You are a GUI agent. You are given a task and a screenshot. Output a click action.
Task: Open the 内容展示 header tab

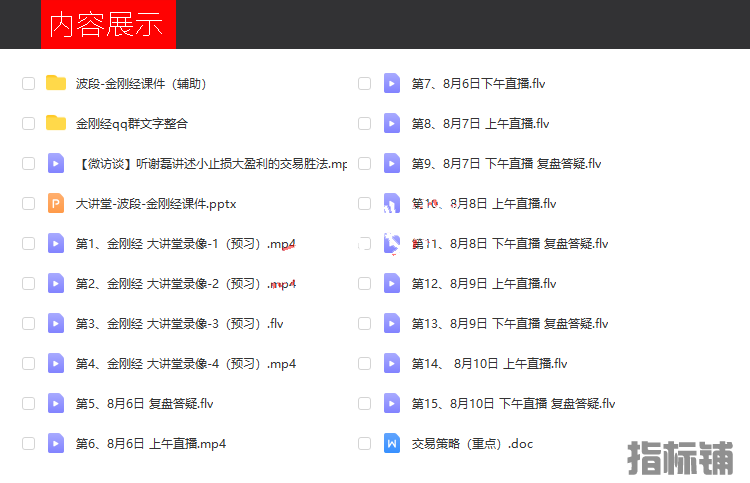[108, 25]
